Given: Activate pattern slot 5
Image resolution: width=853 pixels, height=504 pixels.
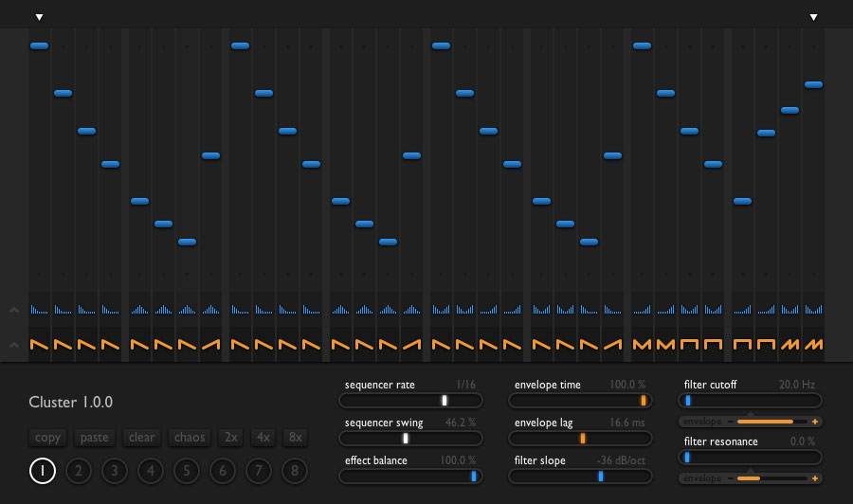Looking at the screenshot, I should coord(187,470).
